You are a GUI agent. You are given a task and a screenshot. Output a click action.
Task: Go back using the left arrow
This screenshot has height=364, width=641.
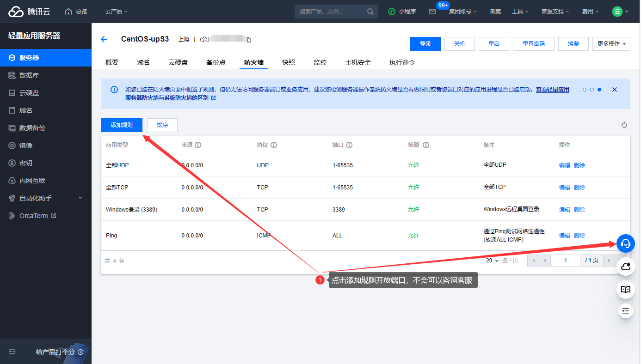tap(104, 39)
